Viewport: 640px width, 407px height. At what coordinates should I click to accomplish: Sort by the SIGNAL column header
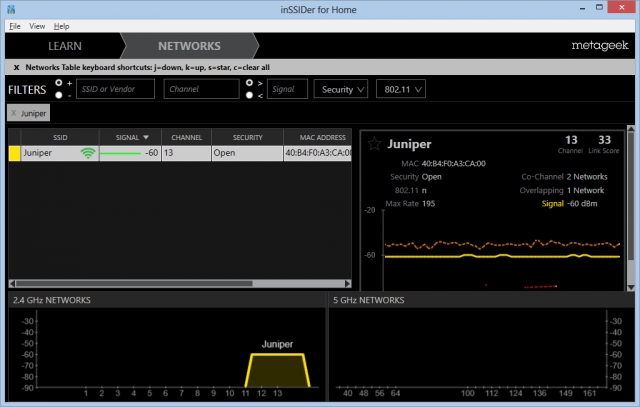(130, 137)
